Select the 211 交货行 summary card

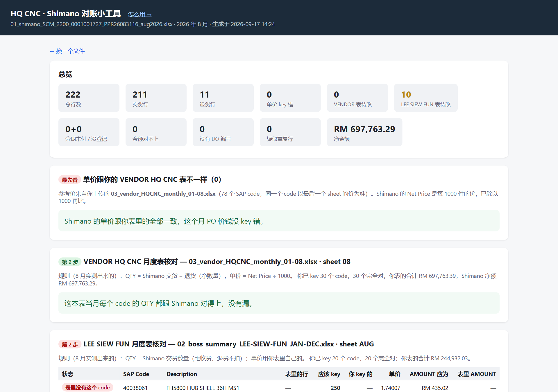coord(156,98)
